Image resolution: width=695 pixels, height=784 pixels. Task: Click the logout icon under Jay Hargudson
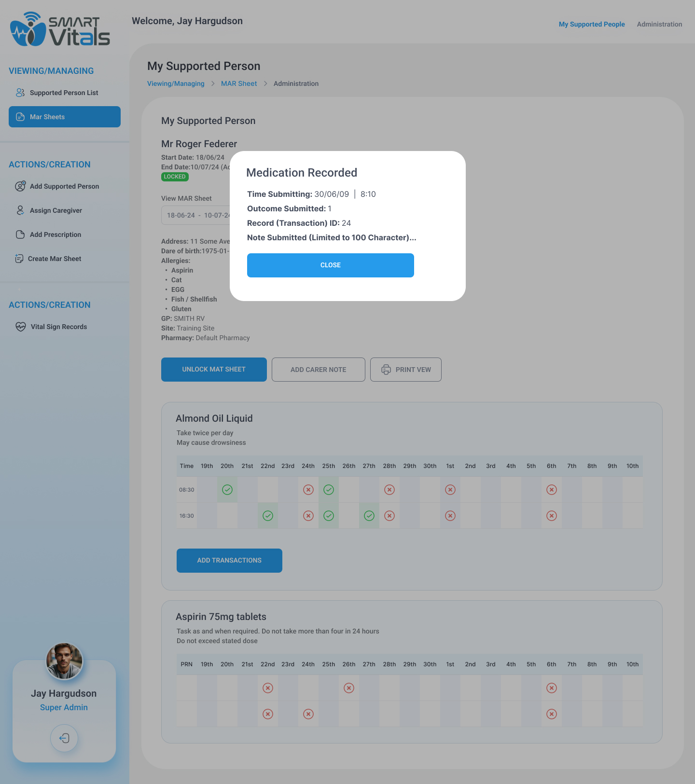coord(64,738)
